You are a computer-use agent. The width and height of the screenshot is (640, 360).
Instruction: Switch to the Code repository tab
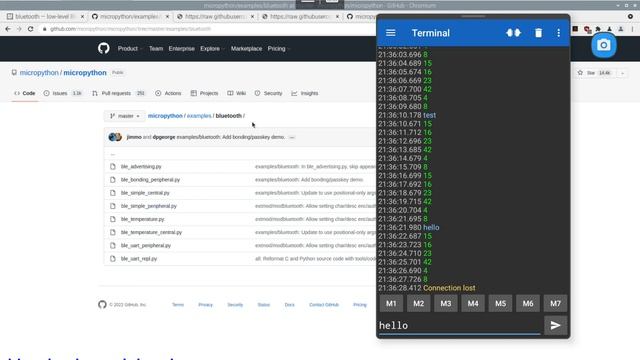point(25,93)
